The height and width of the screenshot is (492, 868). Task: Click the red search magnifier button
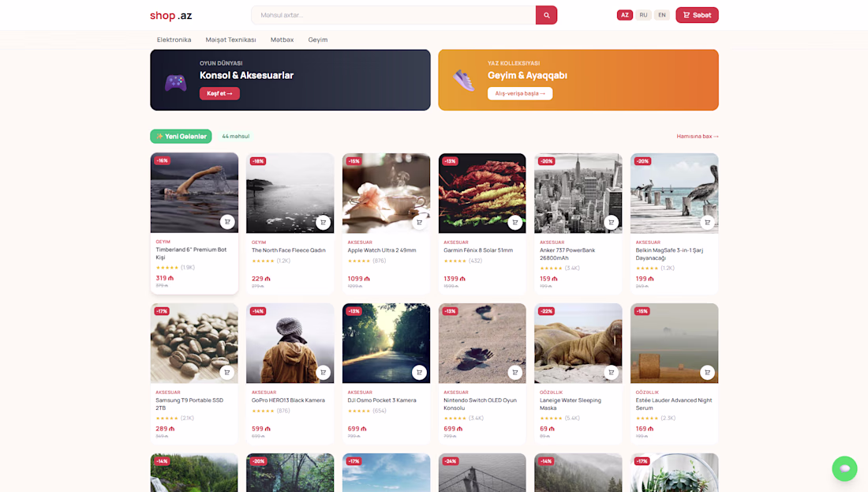546,15
